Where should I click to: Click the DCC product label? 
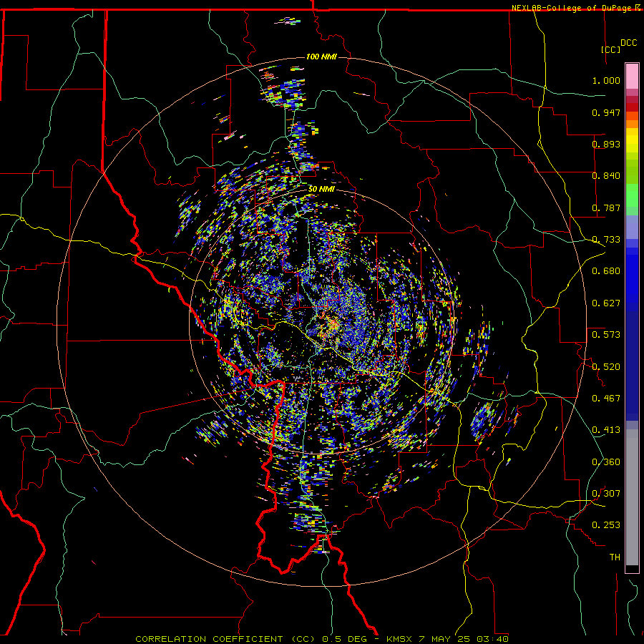(628, 43)
